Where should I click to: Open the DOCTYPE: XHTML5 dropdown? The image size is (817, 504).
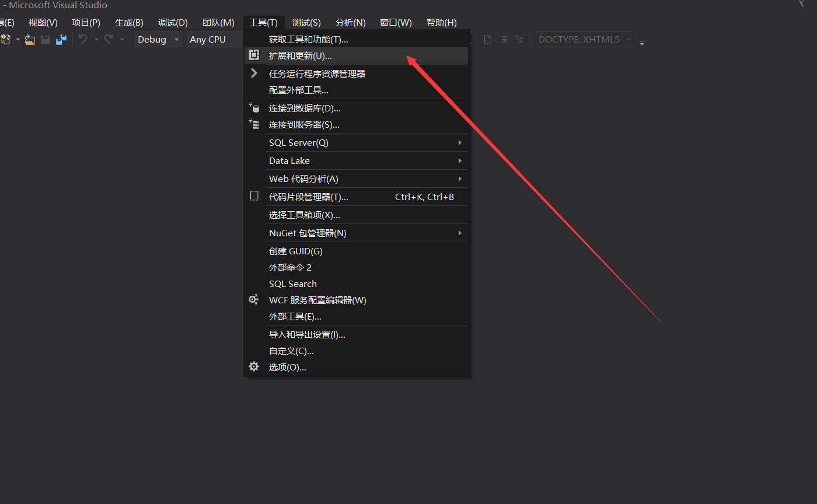pyautogui.click(x=585, y=40)
